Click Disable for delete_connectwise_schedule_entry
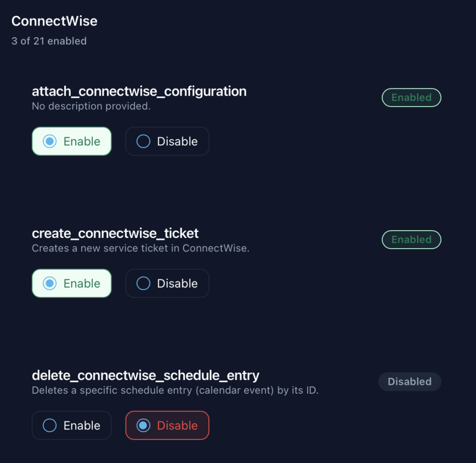476x463 pixels. pos(167,425)
